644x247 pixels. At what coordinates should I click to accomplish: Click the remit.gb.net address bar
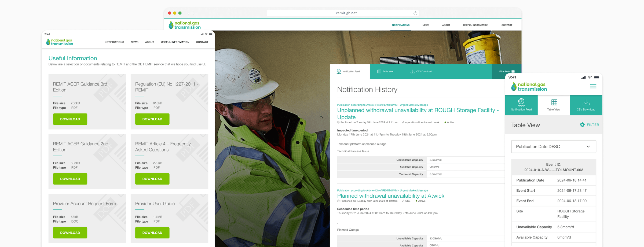click(346, 13)
